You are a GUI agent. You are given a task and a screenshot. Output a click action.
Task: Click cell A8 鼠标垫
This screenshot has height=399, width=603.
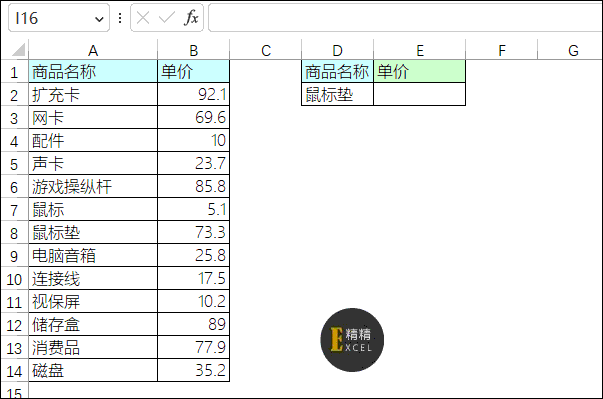pos(93,233)
